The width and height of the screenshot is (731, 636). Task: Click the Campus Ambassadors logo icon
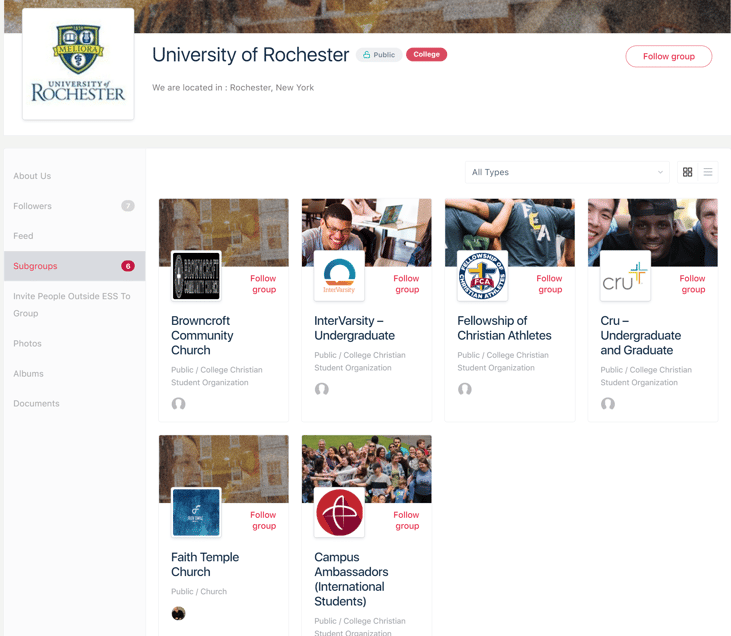coord(339,512)
